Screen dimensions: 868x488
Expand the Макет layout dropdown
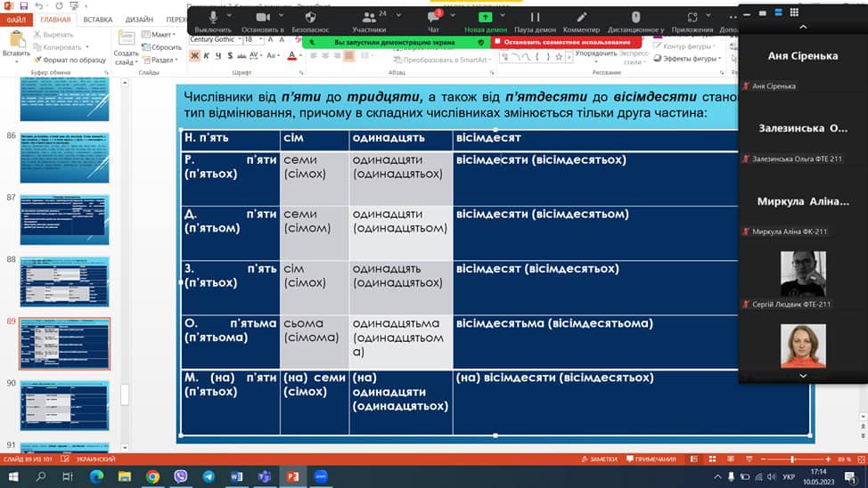161,35
